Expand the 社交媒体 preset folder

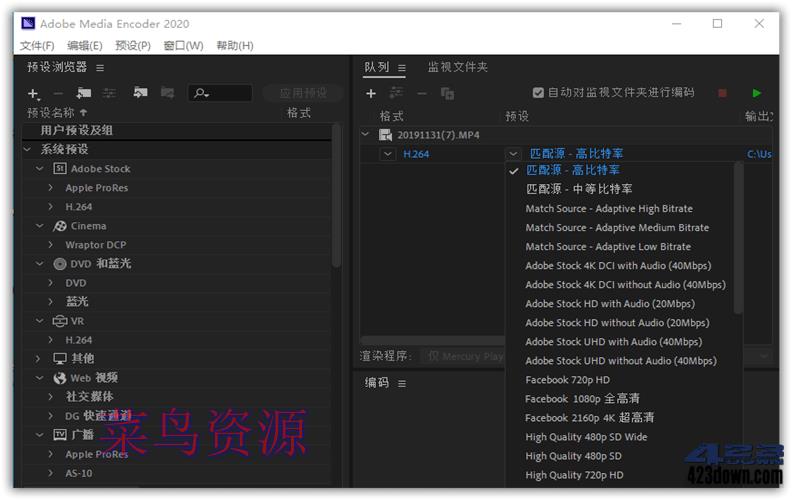pos(51,397)
